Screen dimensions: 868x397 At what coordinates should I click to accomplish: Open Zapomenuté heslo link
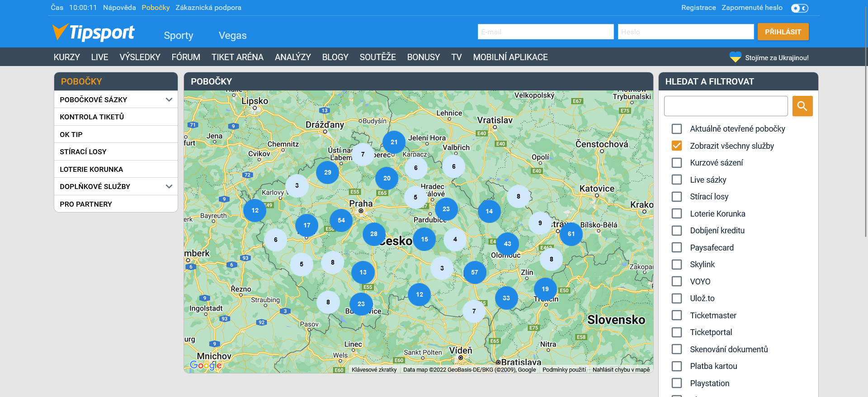[752, 8]
